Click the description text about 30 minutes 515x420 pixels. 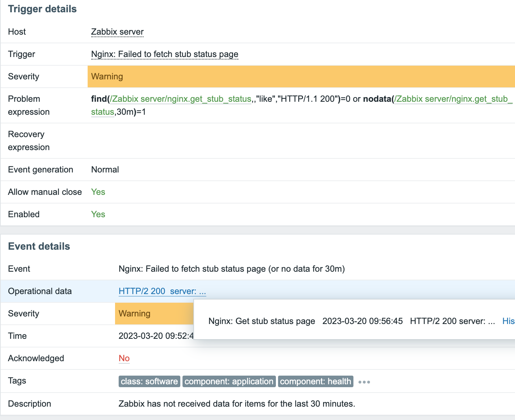(x=237, y=404)
